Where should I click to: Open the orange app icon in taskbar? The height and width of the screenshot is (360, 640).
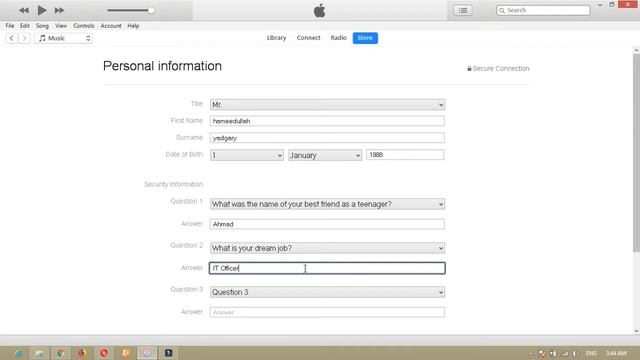pyautogui.click(x=125, y=353)
